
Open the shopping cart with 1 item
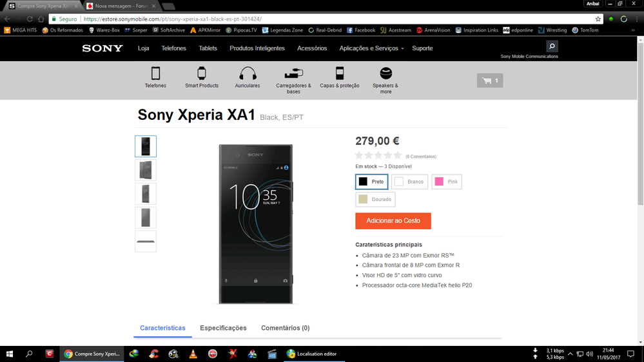tap(490, 81)
